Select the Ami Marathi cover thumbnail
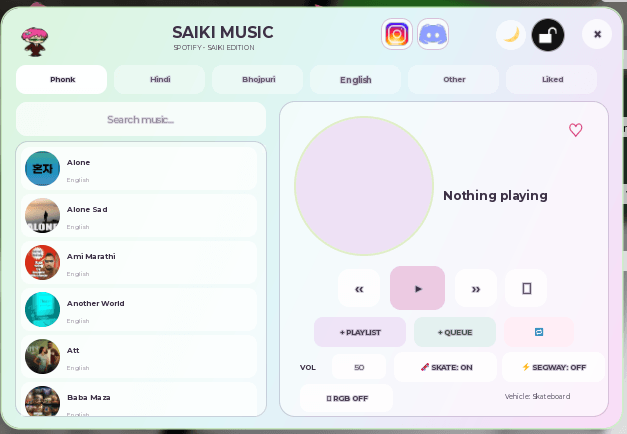The height and width of the screenshot is (434, 627). pos(42,262)
